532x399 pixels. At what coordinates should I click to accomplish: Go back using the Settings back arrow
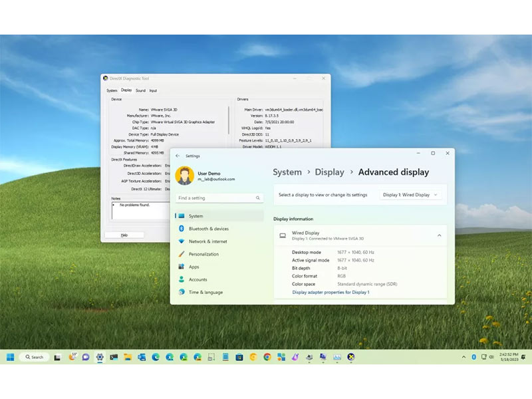(178, 156)
